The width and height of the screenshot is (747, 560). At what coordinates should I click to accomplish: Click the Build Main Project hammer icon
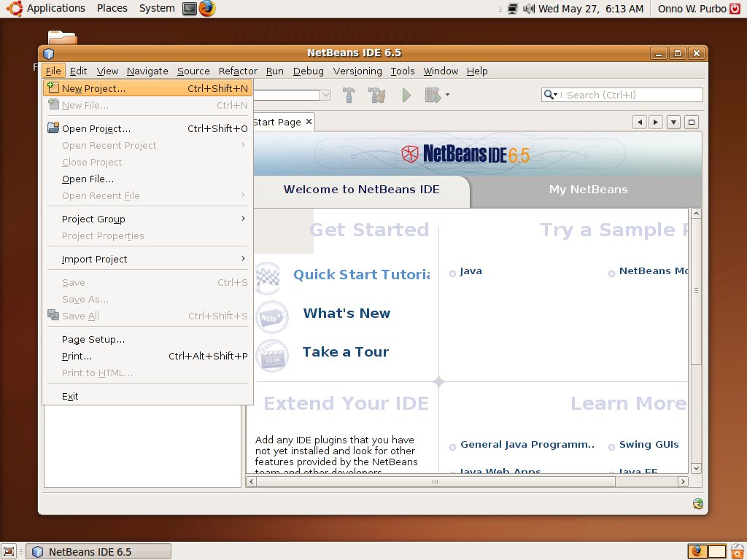349,95
